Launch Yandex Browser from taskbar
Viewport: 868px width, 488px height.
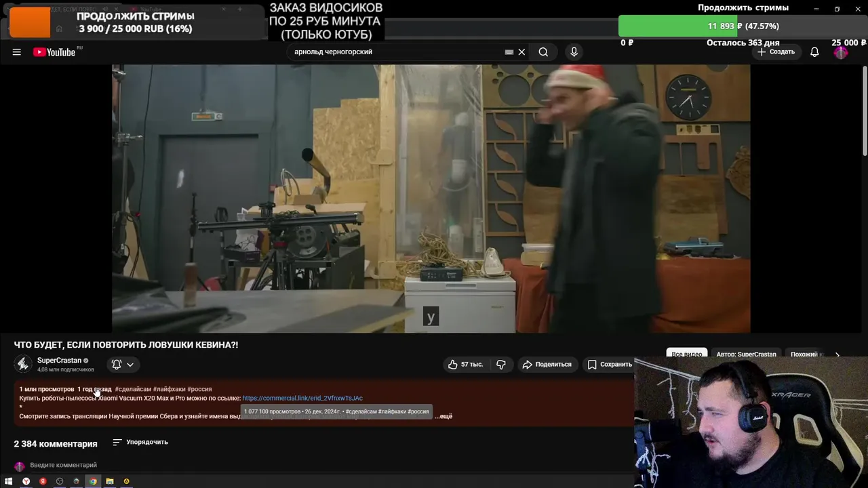pos(26,481)
